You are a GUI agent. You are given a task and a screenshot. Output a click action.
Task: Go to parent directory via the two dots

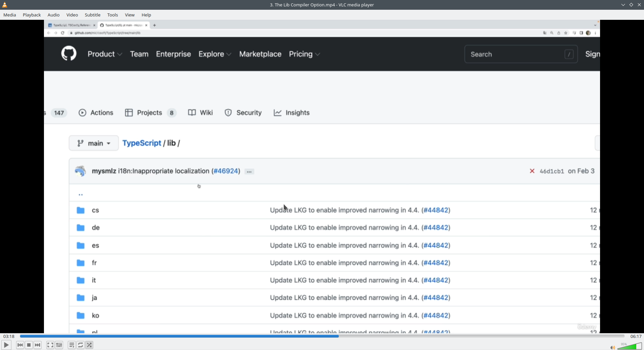pyautogui.click(x=80, y=194)
